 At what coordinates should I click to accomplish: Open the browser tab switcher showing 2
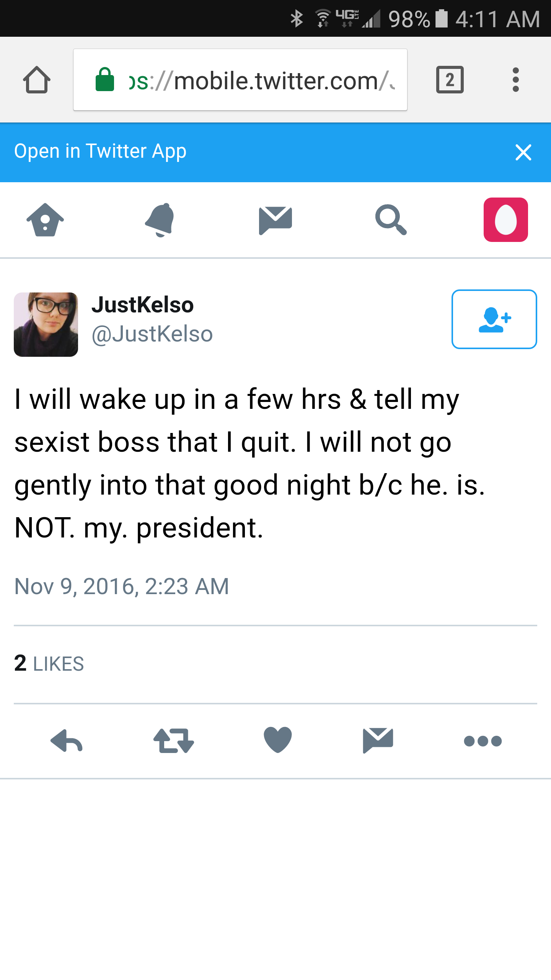(450, 80)
